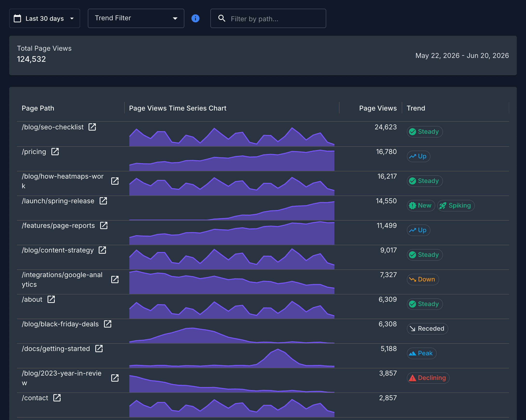The width and height of the screenshot is (526, 420).
Task: Click the /blog/black-friday-deals sparkline chart
Action: point(232,335)
